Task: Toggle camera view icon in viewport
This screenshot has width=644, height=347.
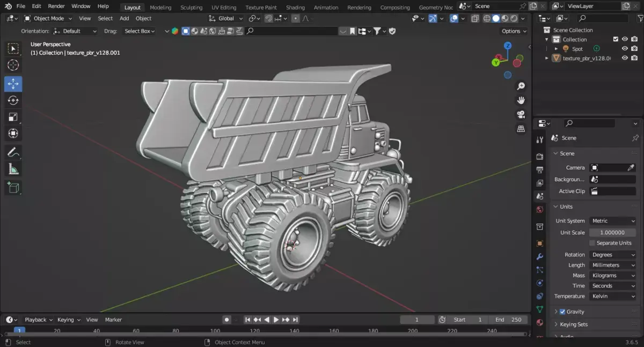Action: [521, 115]
